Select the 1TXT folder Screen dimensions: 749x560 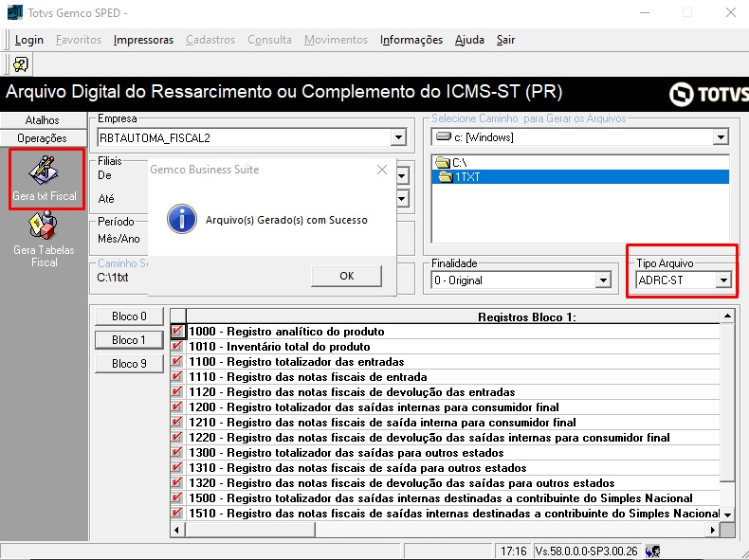pyautogui.click(x=580, y=177)
